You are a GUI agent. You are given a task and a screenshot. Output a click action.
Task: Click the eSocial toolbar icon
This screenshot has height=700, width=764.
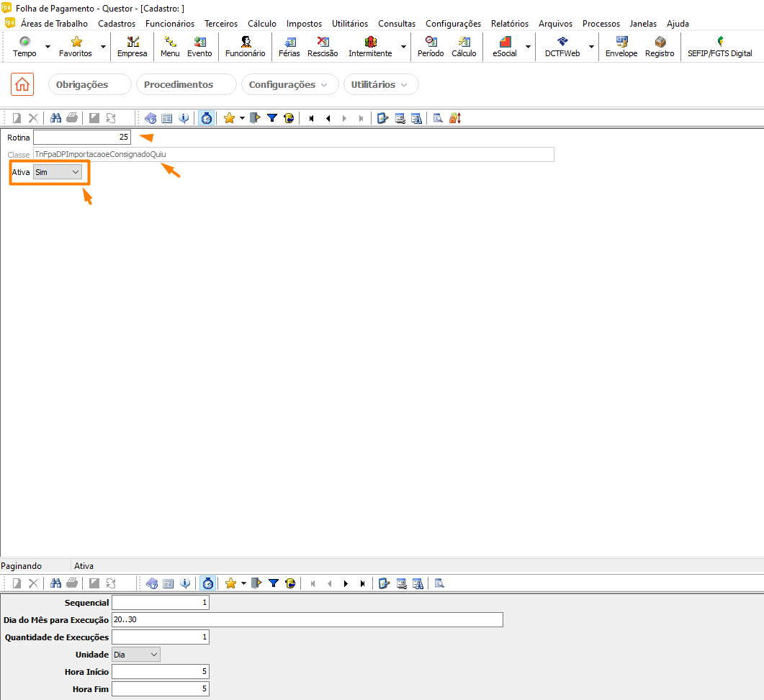point(504,47)
